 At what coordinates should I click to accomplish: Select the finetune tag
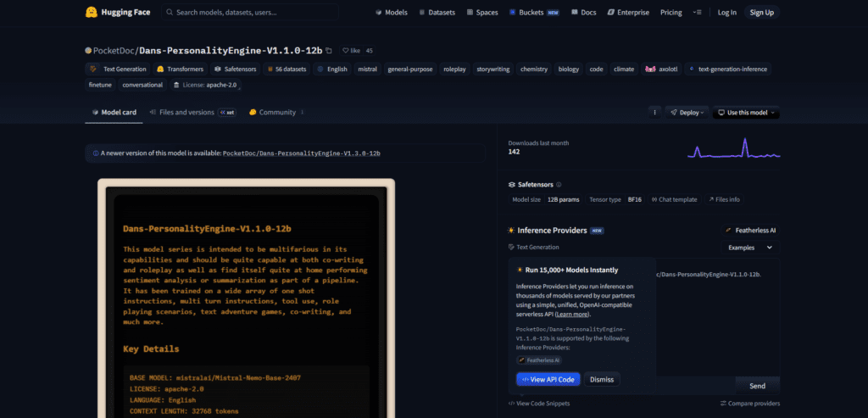click(100, 85)
